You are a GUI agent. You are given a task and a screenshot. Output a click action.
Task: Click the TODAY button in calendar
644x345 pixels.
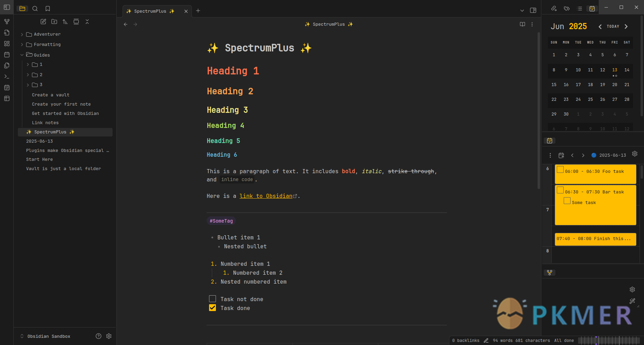coord(613,26)
